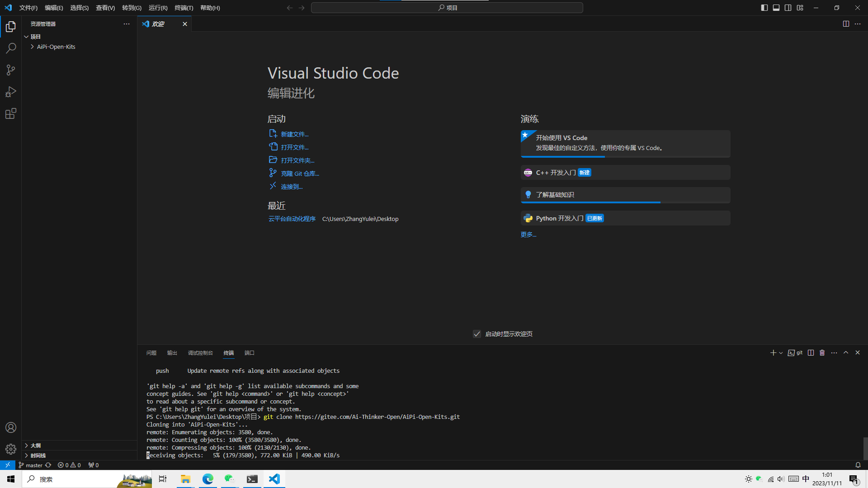The image size is (868, 488).
Task: Open notifications bell in status bar
Action: click(x=858, y=465)
